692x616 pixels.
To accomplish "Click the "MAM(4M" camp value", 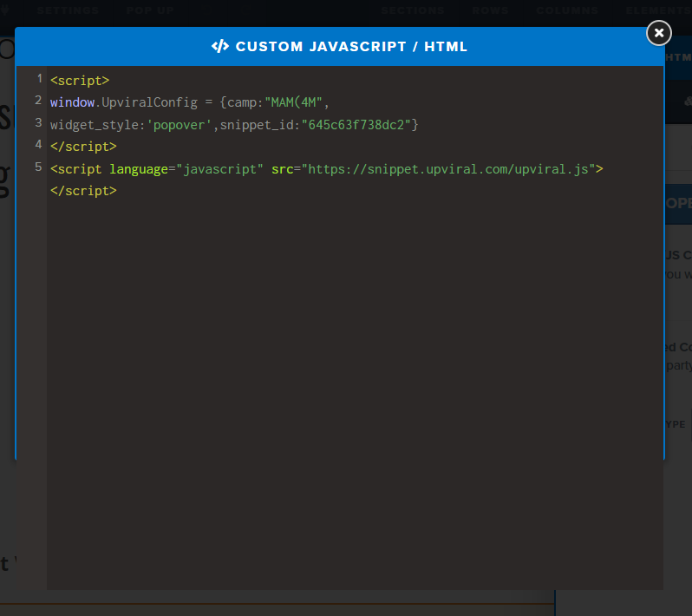I will click(293, 102).
